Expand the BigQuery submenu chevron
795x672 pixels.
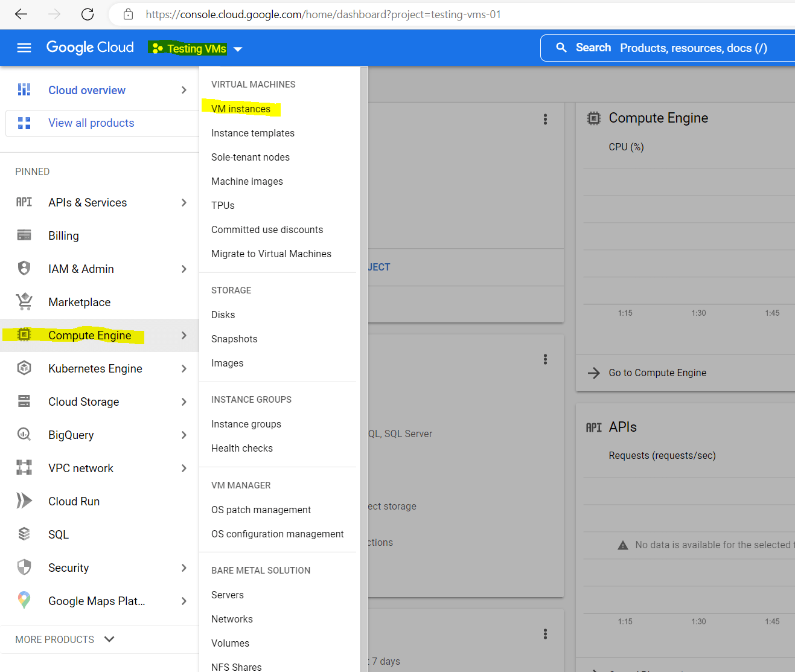click(184, 435)
